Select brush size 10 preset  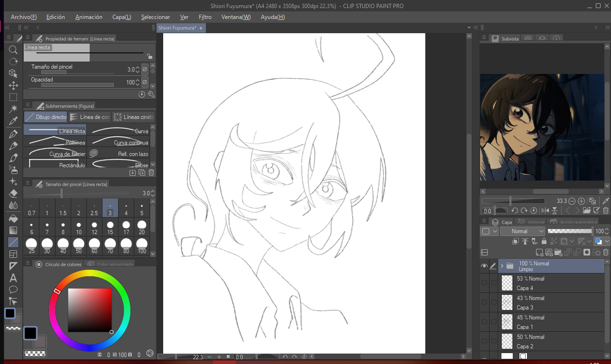[79, 227]
